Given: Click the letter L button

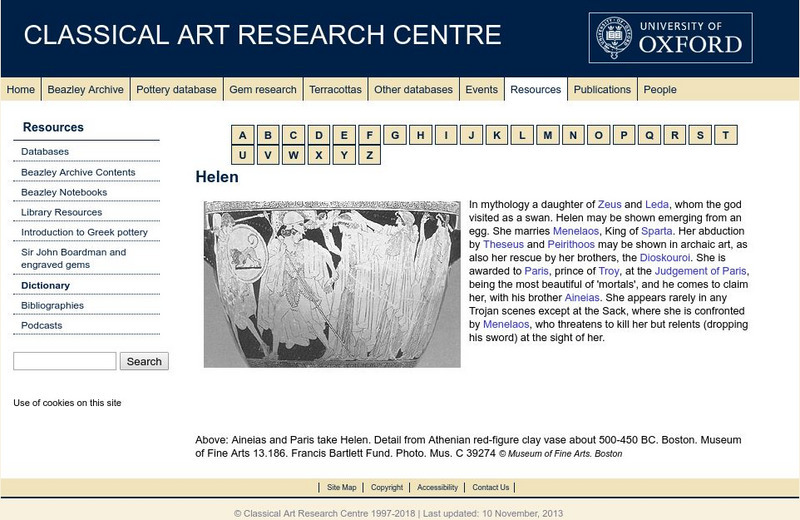Looking at the screenshot, I should click(x=522, y=135).
